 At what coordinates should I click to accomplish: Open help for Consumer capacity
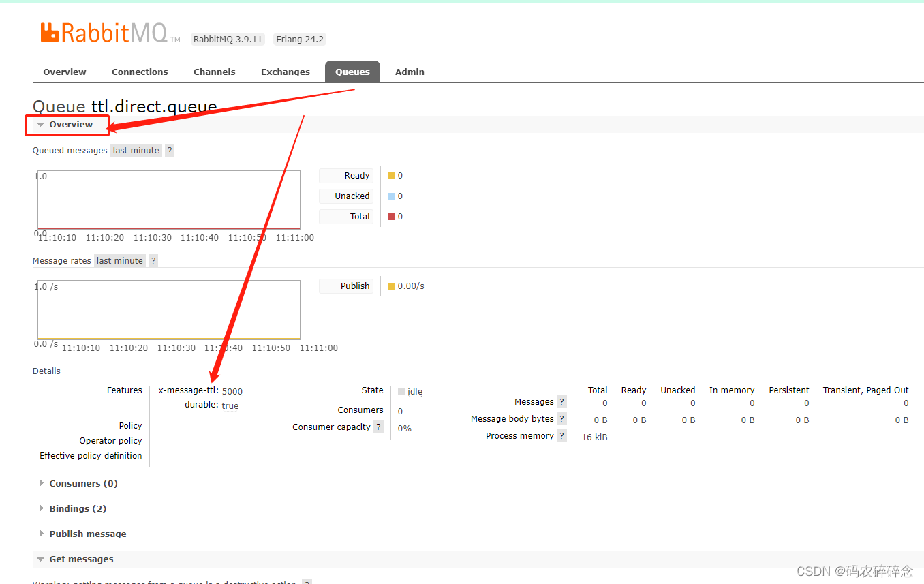(378, 427)
